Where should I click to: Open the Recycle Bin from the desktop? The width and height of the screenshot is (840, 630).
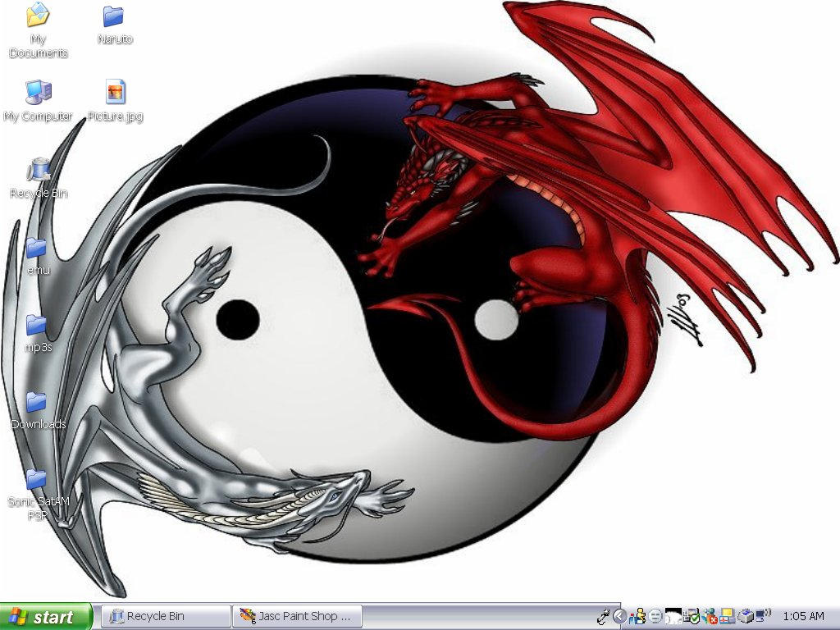click(38, 168)
